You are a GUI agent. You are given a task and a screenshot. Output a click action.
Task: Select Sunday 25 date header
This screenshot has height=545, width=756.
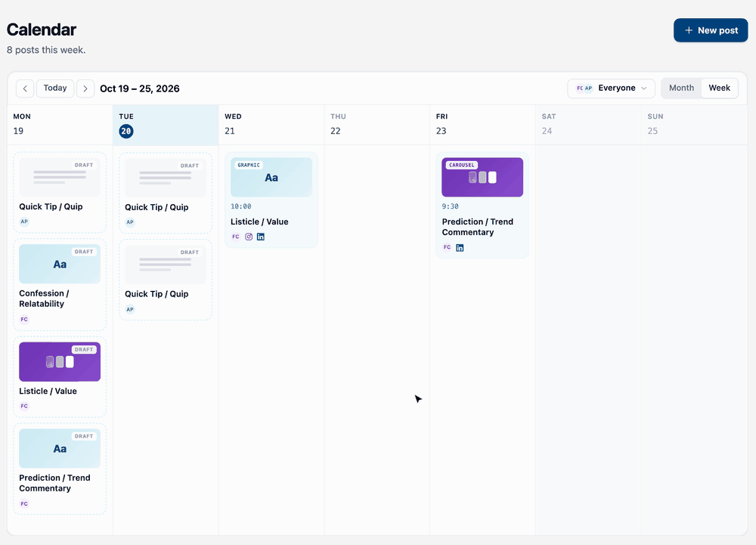(x=694, y=125)
